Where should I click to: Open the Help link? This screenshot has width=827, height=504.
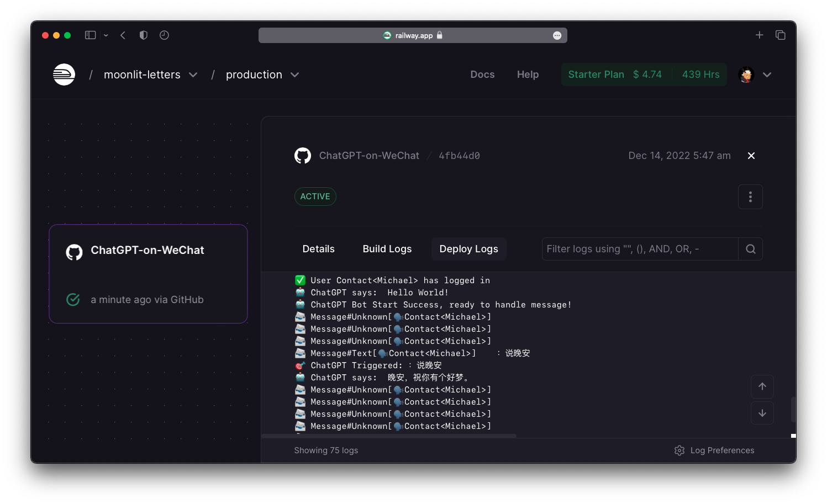(528, 75)
